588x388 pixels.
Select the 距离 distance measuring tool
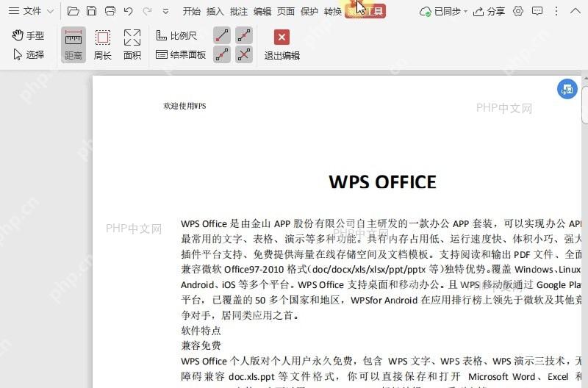(x=73, y=45)
